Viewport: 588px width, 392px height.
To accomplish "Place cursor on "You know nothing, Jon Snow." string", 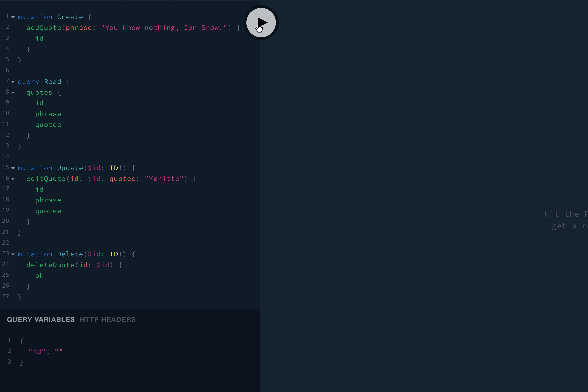I will click(x=164, y=28).
